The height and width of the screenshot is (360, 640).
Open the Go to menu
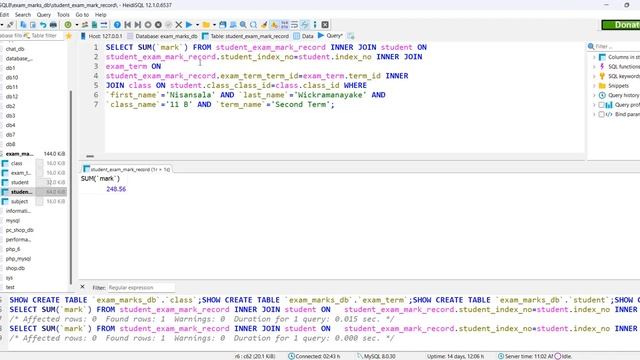(82, 15)
